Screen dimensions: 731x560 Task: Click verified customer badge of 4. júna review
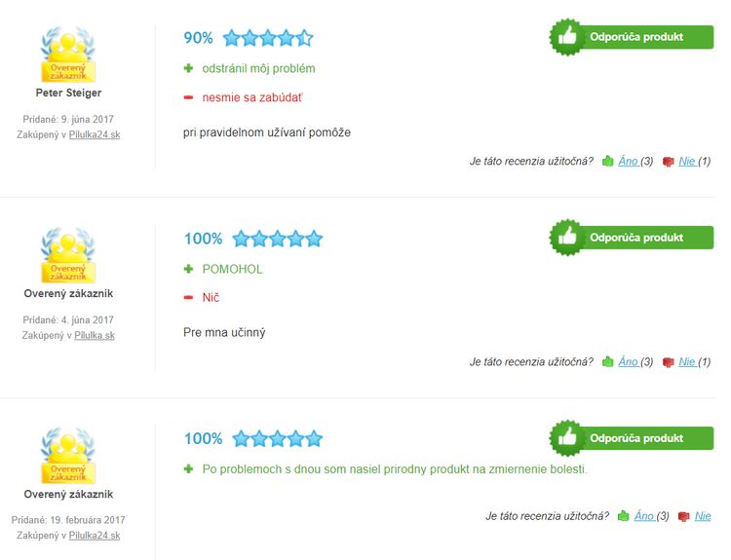pos(68,255)
